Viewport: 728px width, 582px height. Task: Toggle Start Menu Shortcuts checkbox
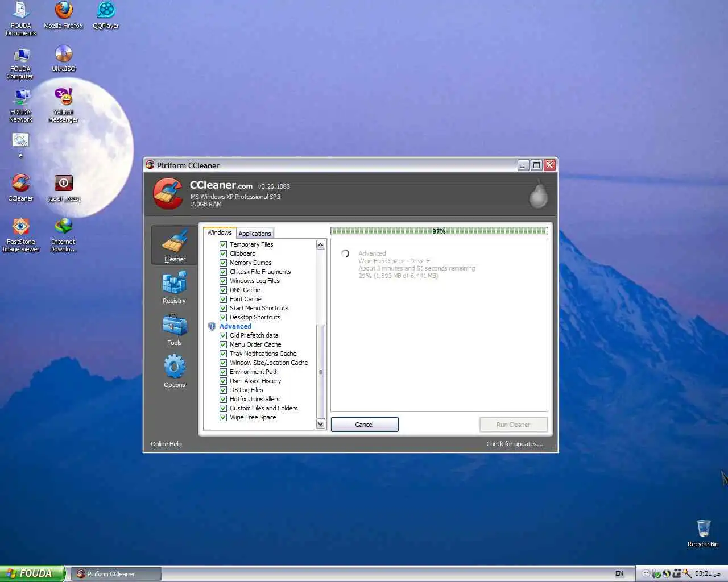(x=224, y=308)
